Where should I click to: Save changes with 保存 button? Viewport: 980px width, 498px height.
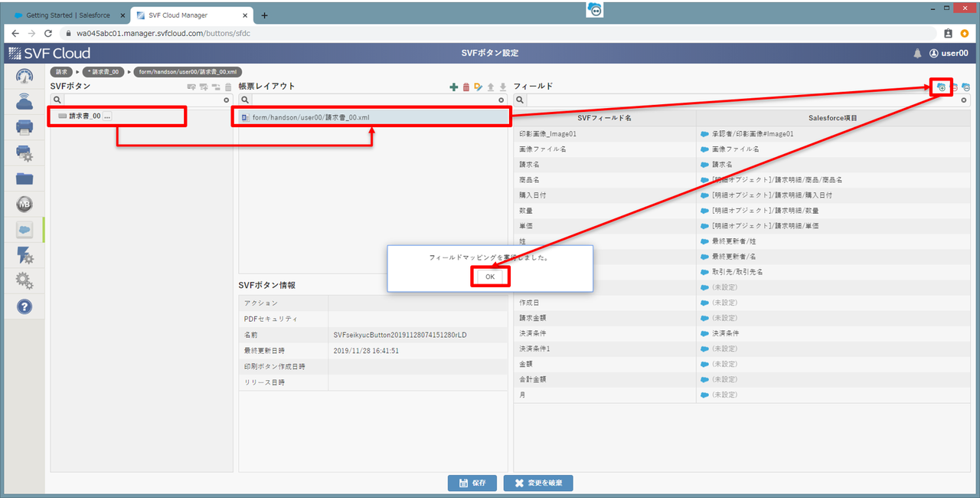pyautogui.click(x=472, y=483)
